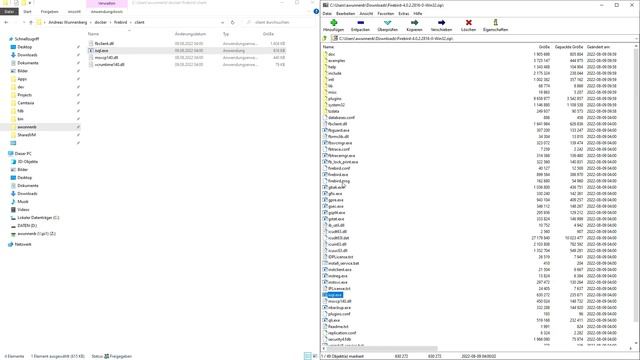Click the Kopieren copy icon in 7-Zip
The width and height of the screenshot is (640, 360).
414,23
